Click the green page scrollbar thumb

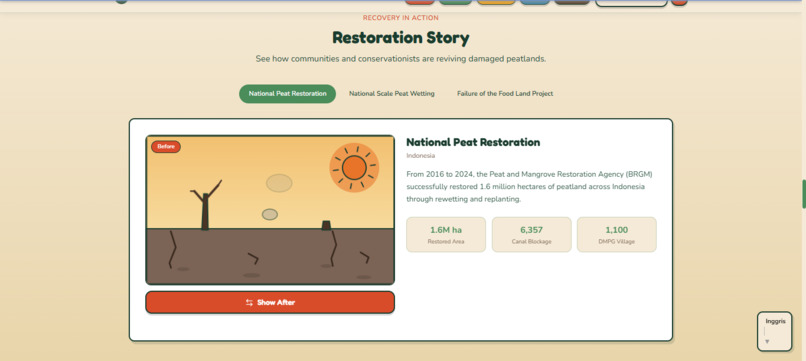[804, 194]
